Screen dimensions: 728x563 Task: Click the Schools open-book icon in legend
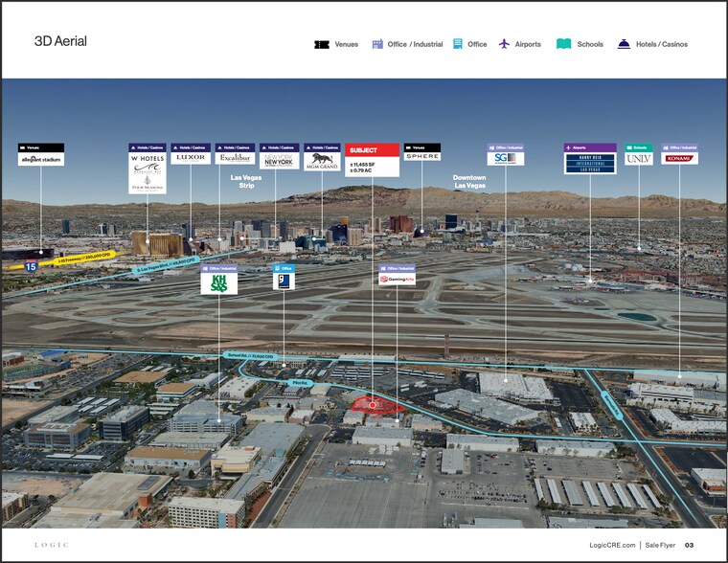(x=563, y=44)
